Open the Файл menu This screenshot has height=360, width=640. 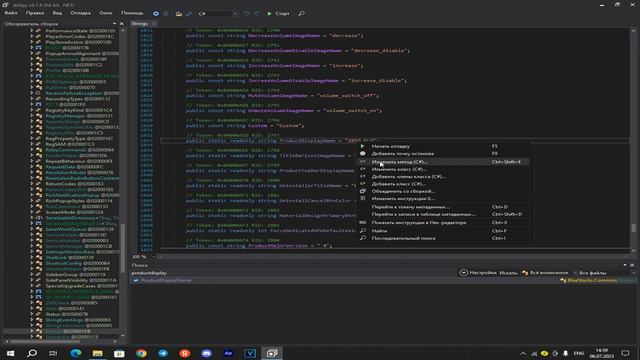(11, 13)
